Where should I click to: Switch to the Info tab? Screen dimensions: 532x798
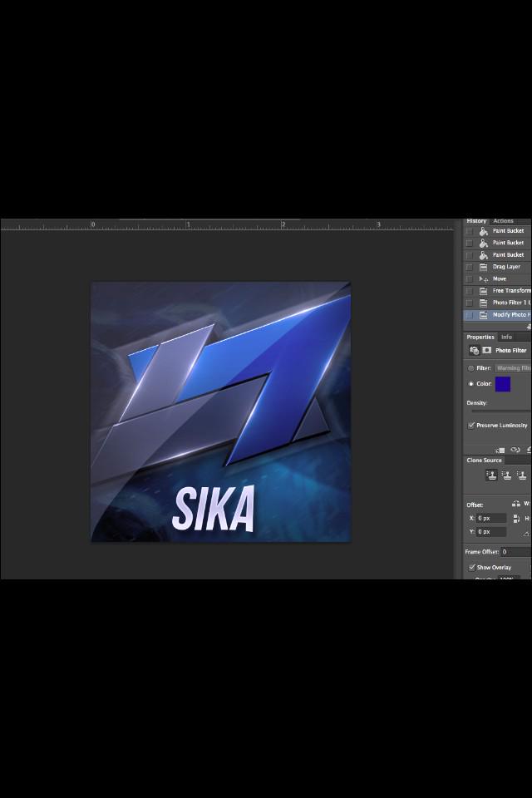(x=506, y=337)
